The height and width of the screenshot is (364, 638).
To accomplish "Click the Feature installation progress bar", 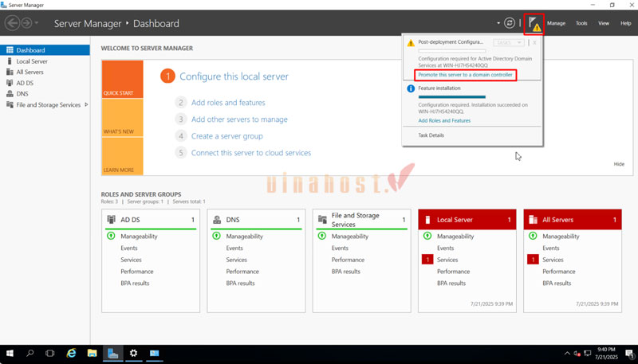I will point(452,97).
